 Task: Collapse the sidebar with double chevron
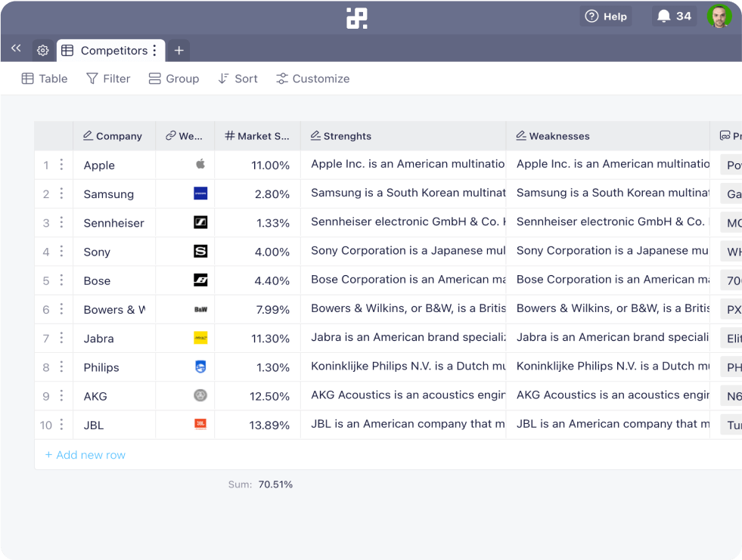coord(16,48)
